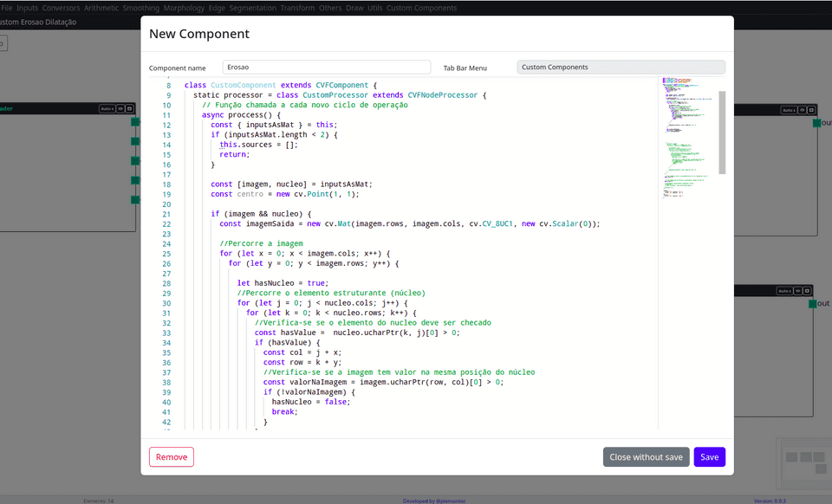Click square icon on lower-right node header

(x=809, y=291)
